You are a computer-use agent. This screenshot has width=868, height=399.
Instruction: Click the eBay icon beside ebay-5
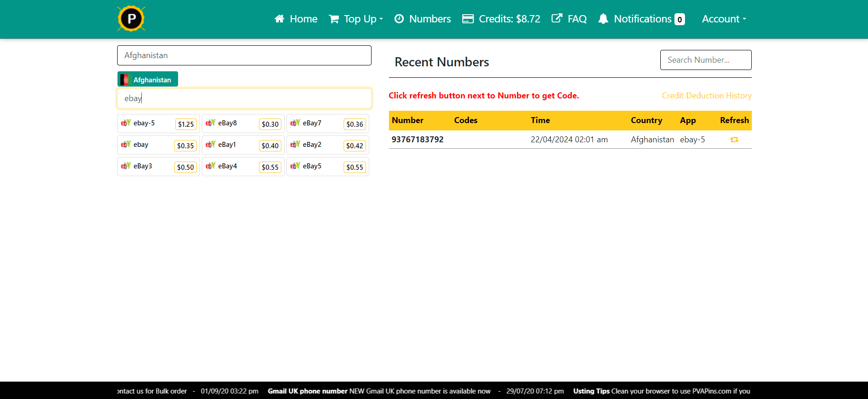tap(126, 123)
